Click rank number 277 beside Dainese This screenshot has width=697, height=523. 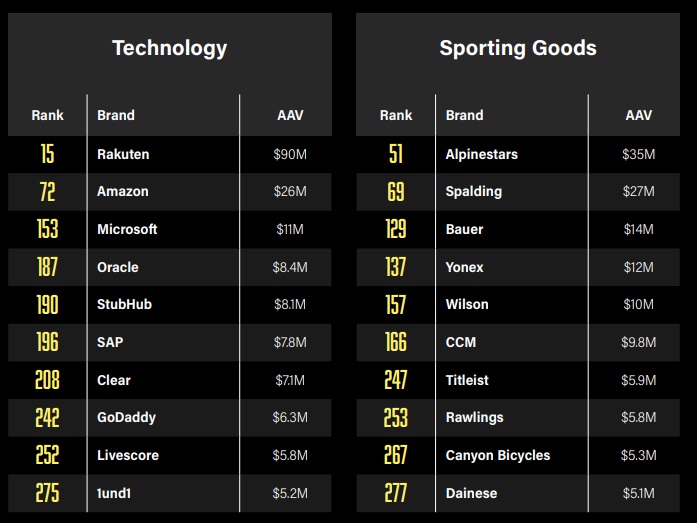396,493
